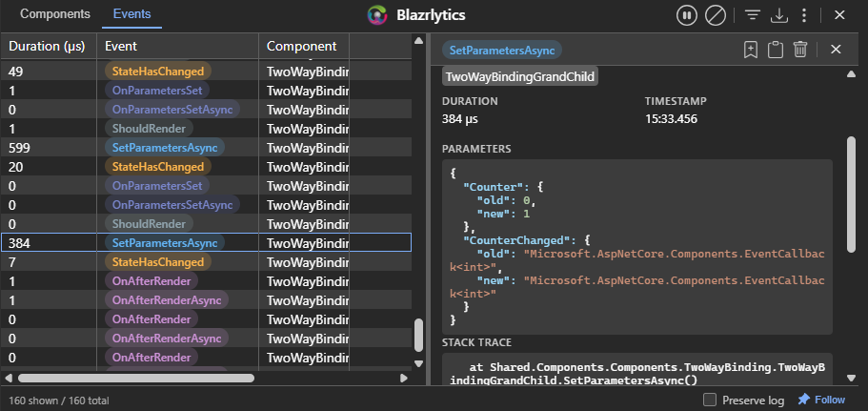Click the STACK TRACE section label
Screen dimensions: 868x411
[x=476, y=343]
